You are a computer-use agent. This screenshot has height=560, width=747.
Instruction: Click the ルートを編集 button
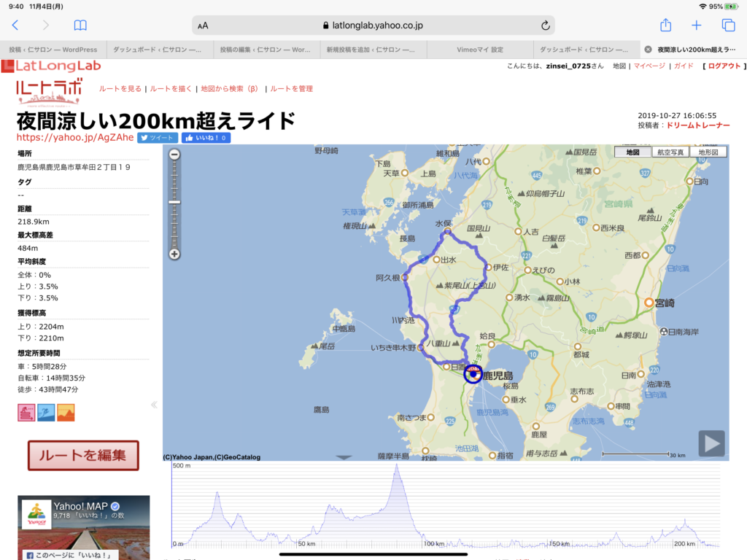[82, 456]
